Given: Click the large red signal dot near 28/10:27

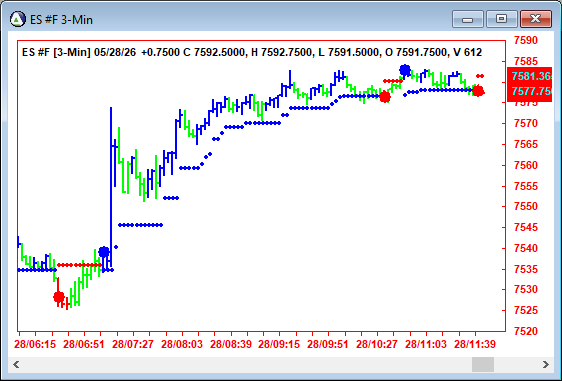Looking at the screenshot, I should click(385, 97).
